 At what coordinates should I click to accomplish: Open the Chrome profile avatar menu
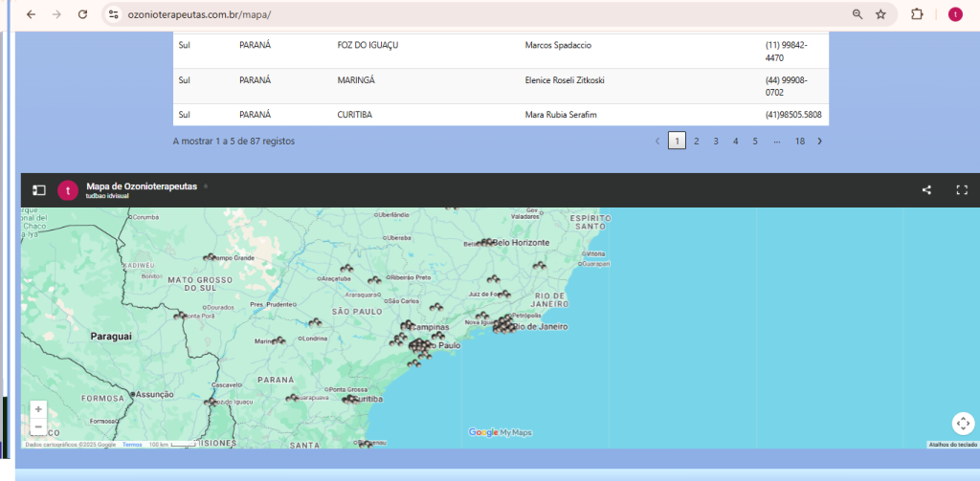(x=954, y=14)
